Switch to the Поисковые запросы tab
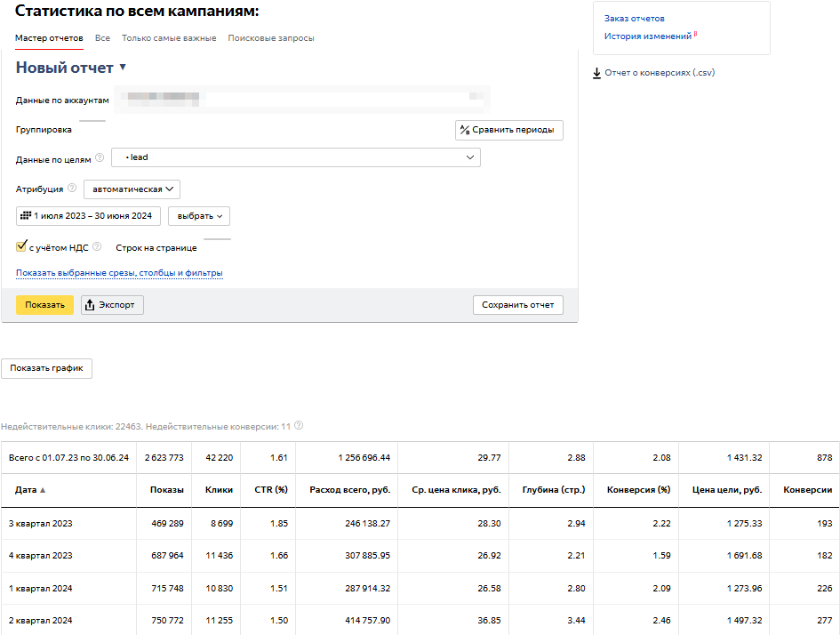 tap(270, 38)
